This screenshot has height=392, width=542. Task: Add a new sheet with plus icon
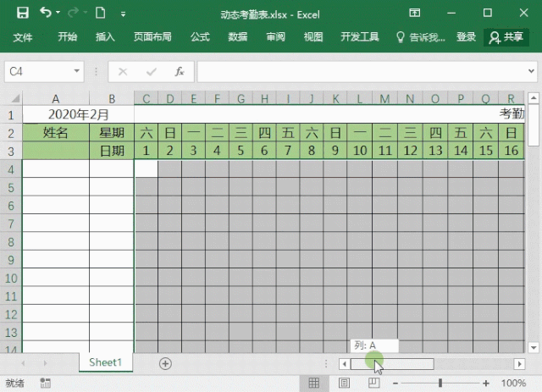(x=165, y=363)
